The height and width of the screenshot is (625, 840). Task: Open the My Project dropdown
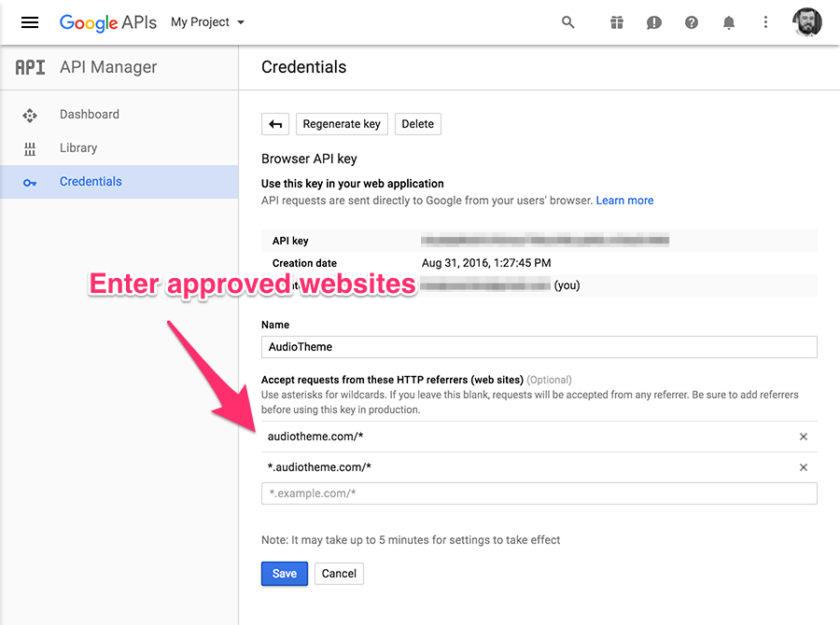205,22
